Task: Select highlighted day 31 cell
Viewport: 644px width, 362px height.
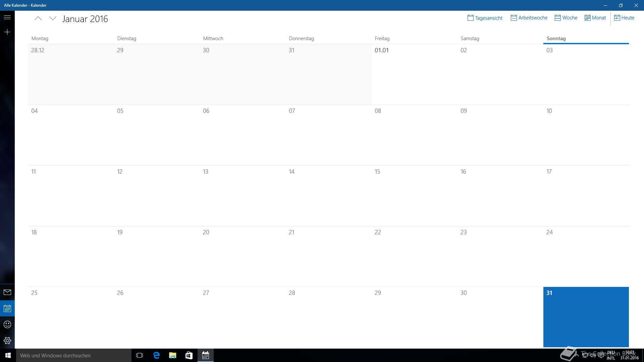Action: [x=586, y=317]
